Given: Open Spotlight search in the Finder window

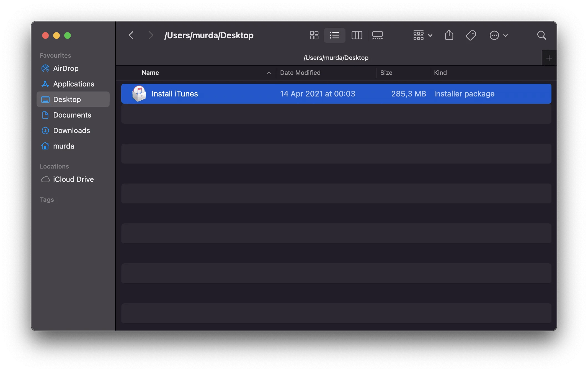Looking at the screenshot, I should (542, 35).
